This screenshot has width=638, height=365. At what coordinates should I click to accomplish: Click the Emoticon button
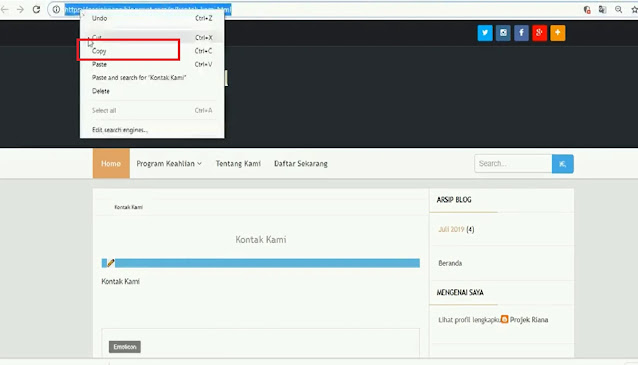125,347
